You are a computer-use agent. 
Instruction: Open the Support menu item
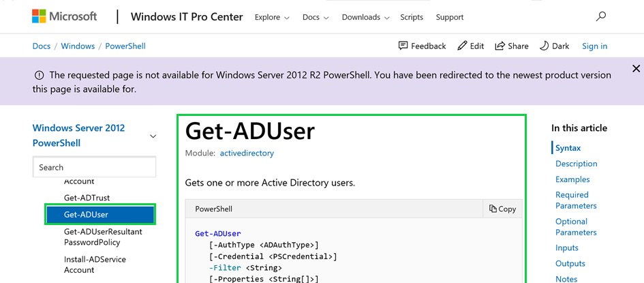pos(450,17)
